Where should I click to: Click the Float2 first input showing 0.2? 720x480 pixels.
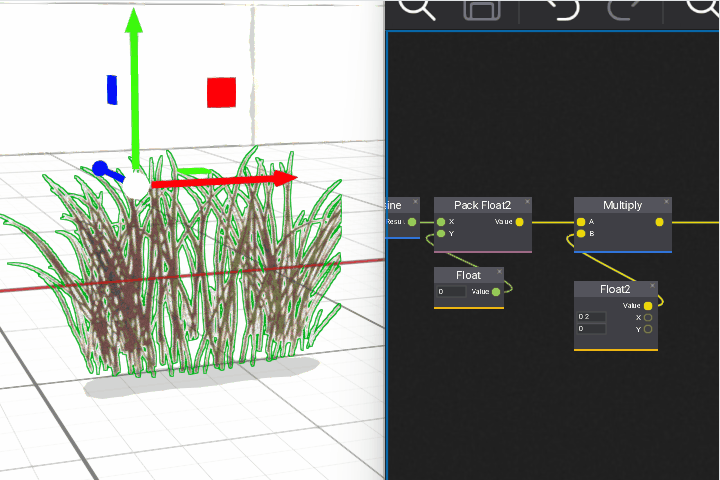pos(591,317)
